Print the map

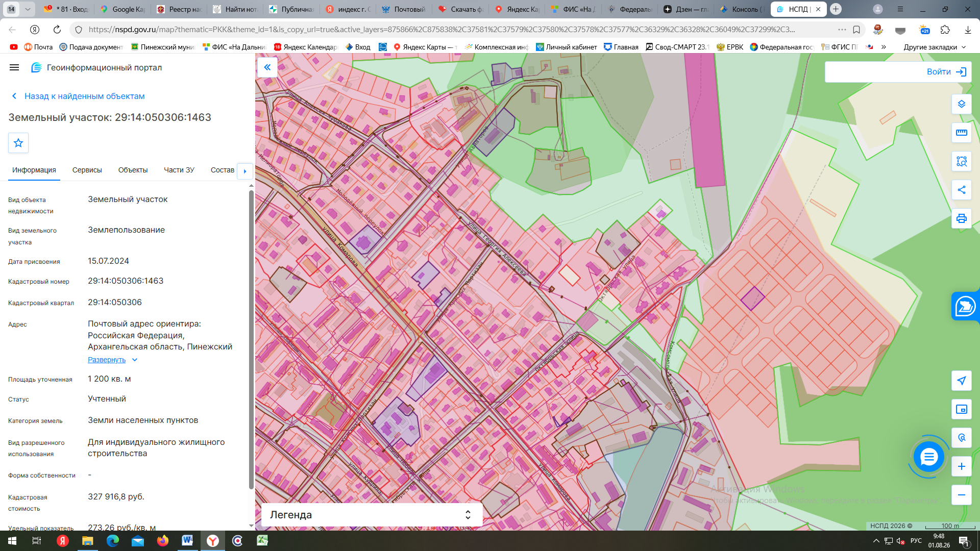[x=962, y=218]
